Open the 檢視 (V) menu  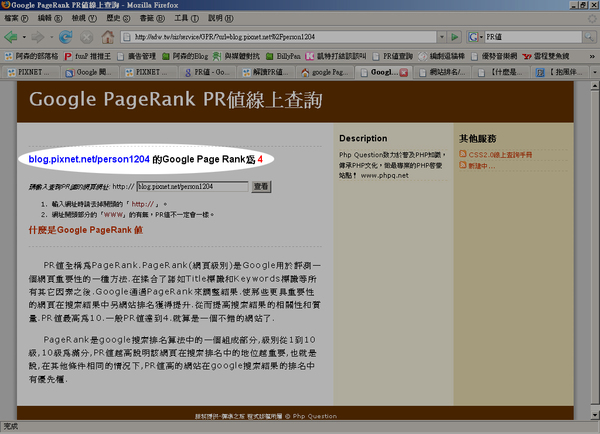[x=84, y=18]
